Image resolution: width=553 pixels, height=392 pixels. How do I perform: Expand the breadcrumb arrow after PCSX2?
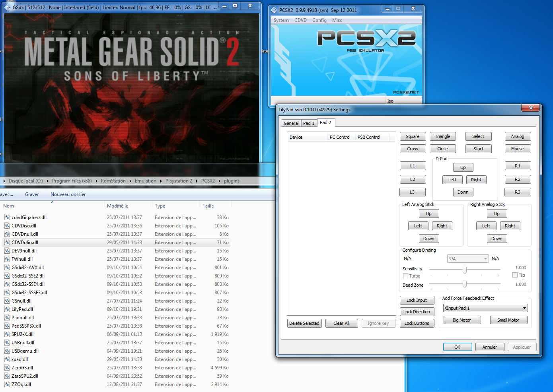219,181
